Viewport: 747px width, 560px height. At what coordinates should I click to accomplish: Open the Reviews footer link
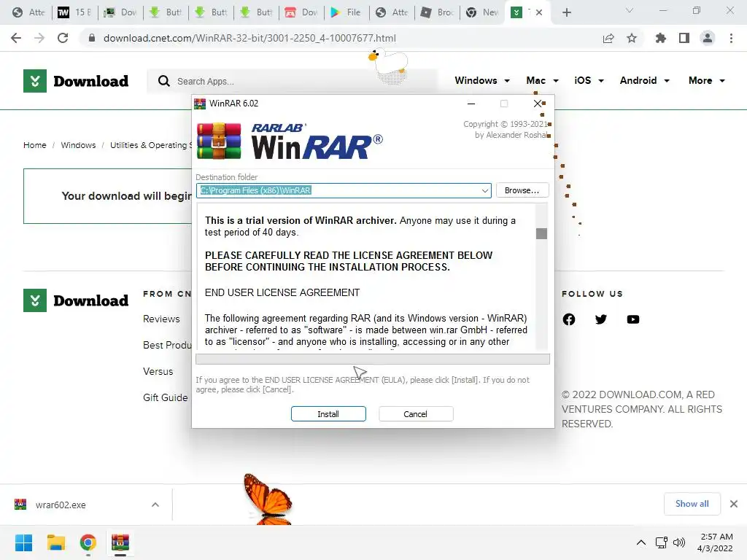pyautogui.click(x=161, y=319)
